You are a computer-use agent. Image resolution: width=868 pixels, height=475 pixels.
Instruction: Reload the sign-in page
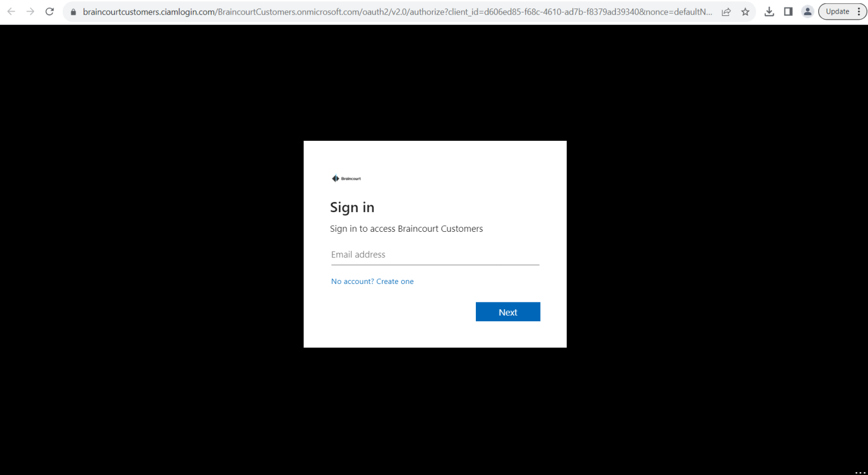tap(50, 11)
